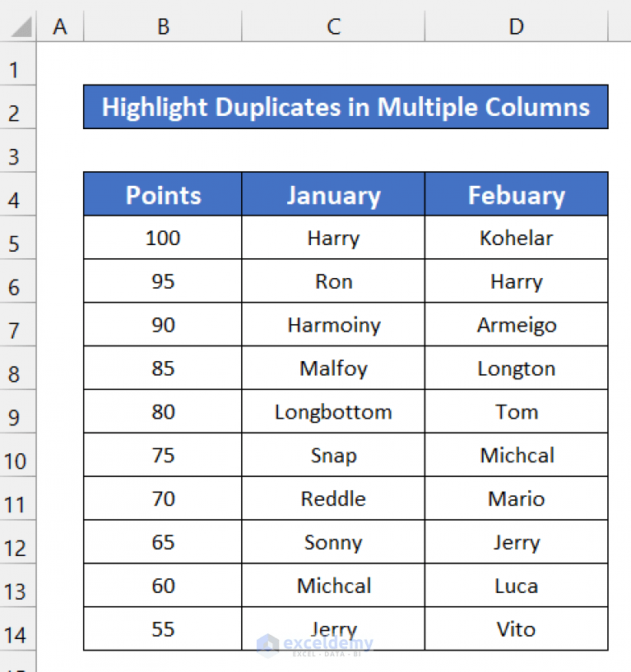The image size is (631, 672).
Task: Select row number 2
Action: [x=17, y=109]
